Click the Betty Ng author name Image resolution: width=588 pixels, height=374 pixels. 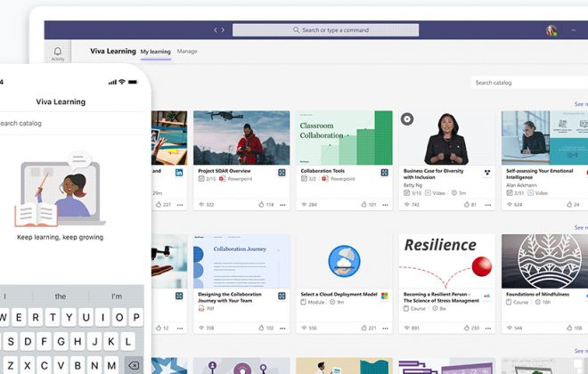click(x=412, y=185)
